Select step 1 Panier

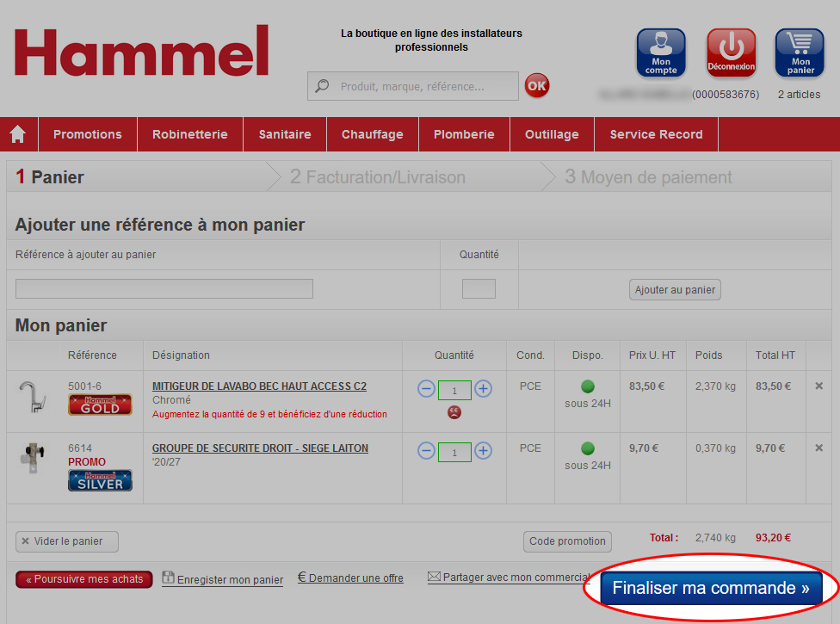pos(49,176)
